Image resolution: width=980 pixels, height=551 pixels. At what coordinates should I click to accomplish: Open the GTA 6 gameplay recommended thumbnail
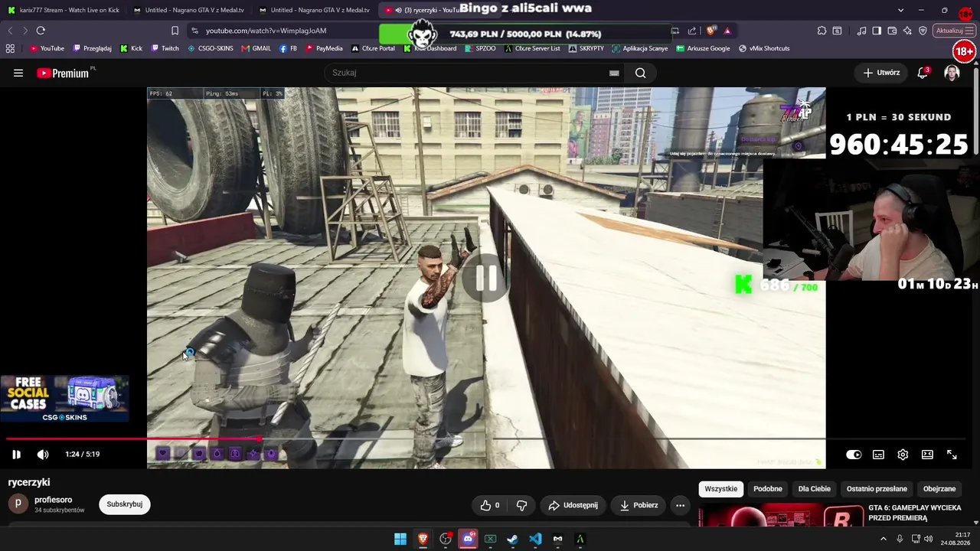[x=781, y=516]
